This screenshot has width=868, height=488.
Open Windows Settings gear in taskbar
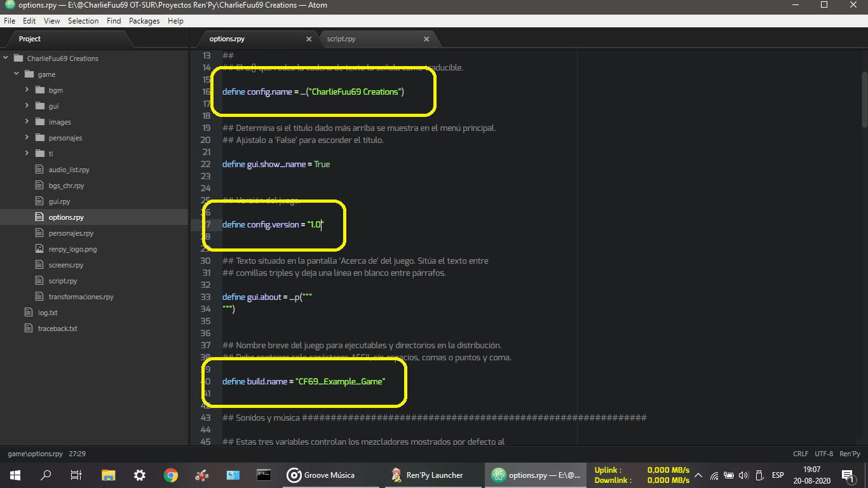click(x=140, y=475)
